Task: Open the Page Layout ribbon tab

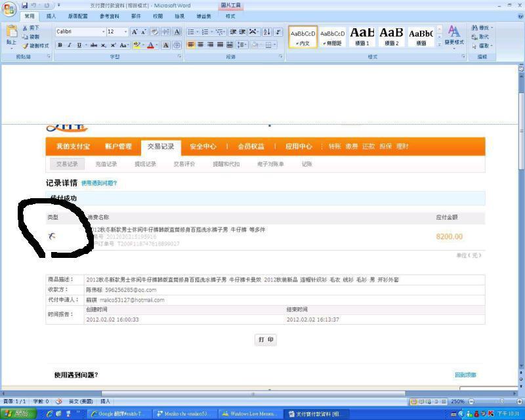Action: 77,16
